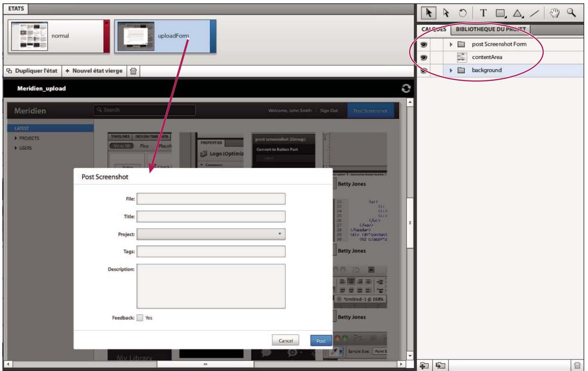Select the post Screenshot Form layer name
The width and height of the screenshot is (588, 371).
(499, 44)
